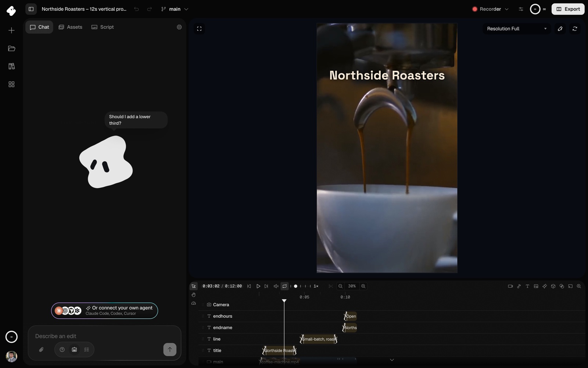Viewport: 588px width, 368px height.
Task: Click the Export button
Action: pyautogui.click(x=568, y=9)
